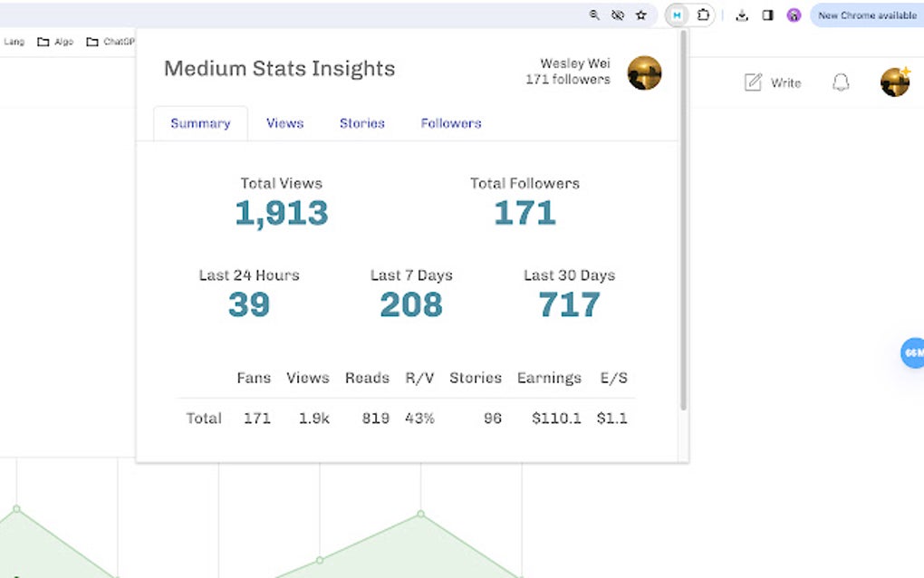The width and height of the screenshot is (924, 578).
Task: Switch to the Views tab
Action: tap(284, 122)
